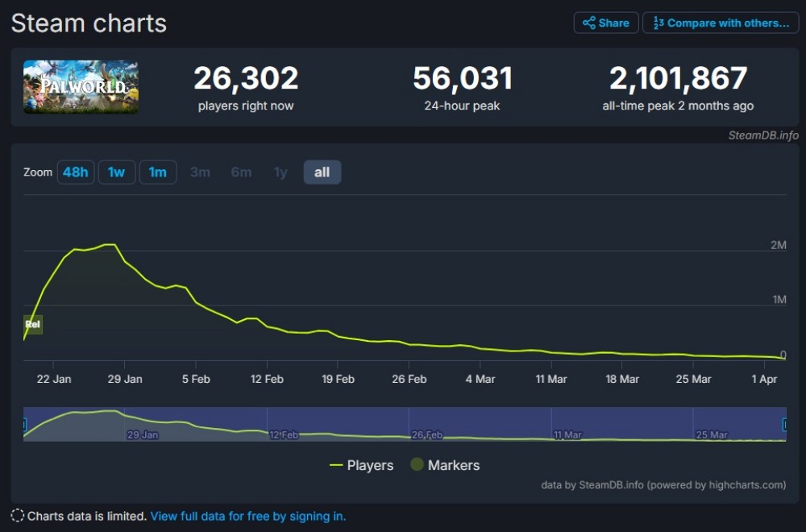This screenshot has height=532, width=806.
Task: Click the 26,302 players right now figure
Action: pos(246,78)
